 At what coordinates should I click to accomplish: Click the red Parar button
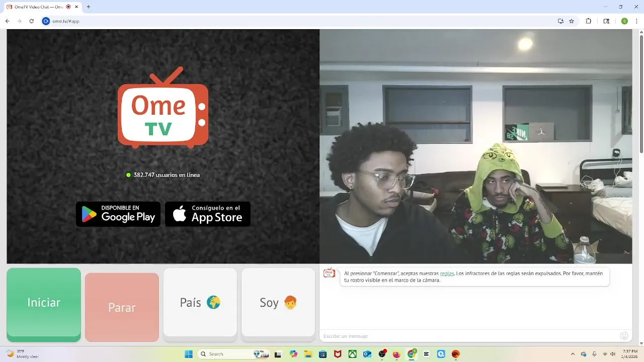(122, 307)
